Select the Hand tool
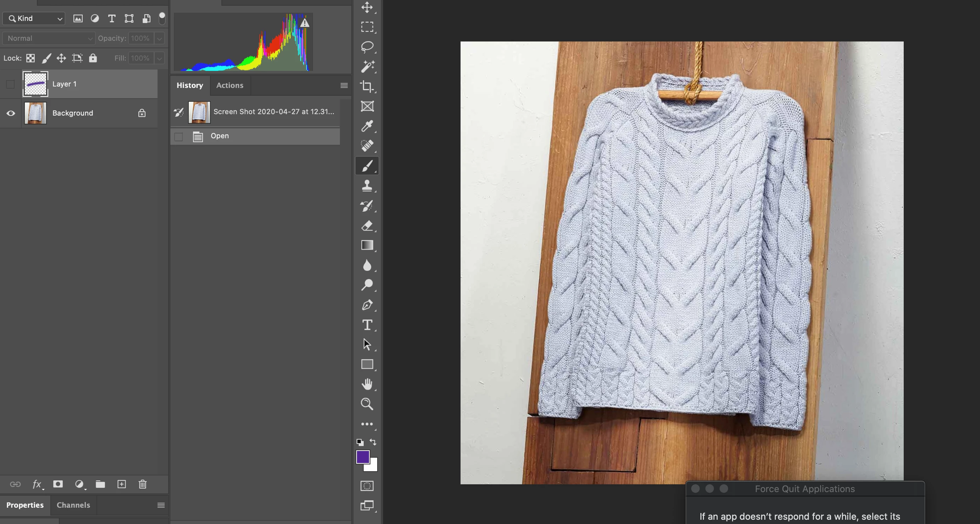 [367, 384]
